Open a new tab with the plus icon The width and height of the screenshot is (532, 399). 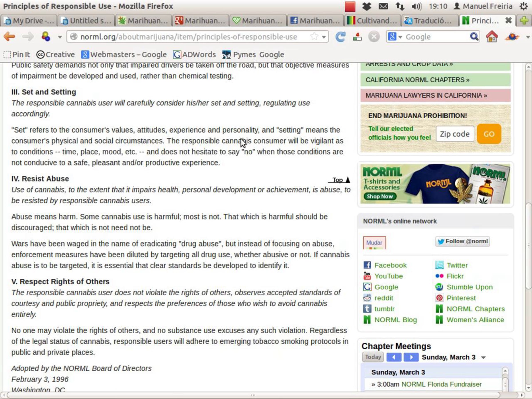(524, 21)
